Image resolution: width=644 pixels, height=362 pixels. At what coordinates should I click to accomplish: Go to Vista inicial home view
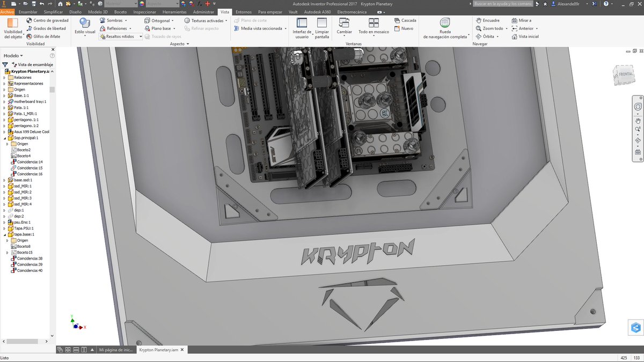(525, 36)
